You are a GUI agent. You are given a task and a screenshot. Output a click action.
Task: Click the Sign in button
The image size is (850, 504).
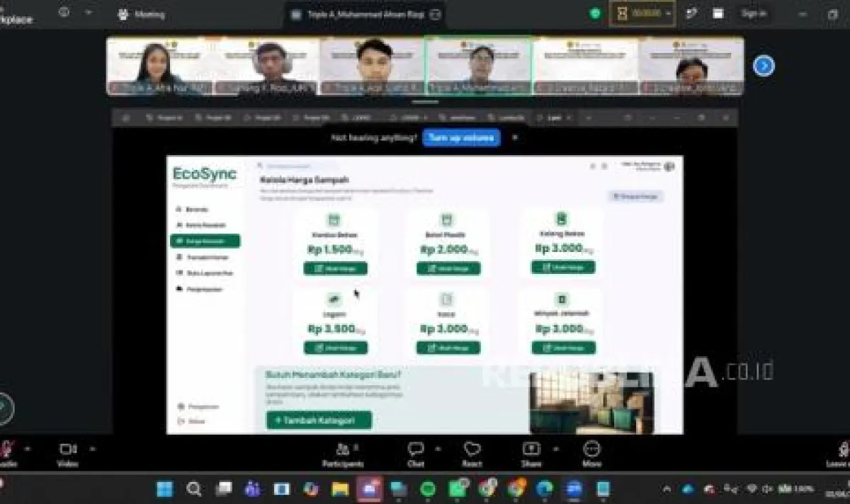[753, 13]
